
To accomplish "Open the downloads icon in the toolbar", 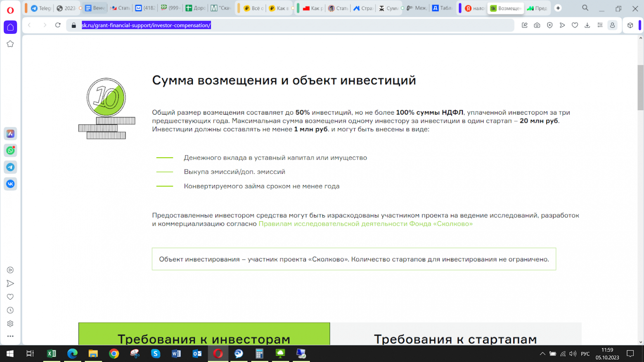I will coord(587,25).
